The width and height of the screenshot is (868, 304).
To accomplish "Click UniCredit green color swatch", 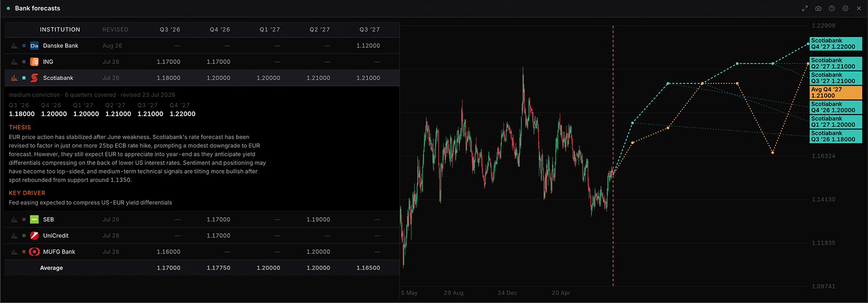I will point(24,236).
